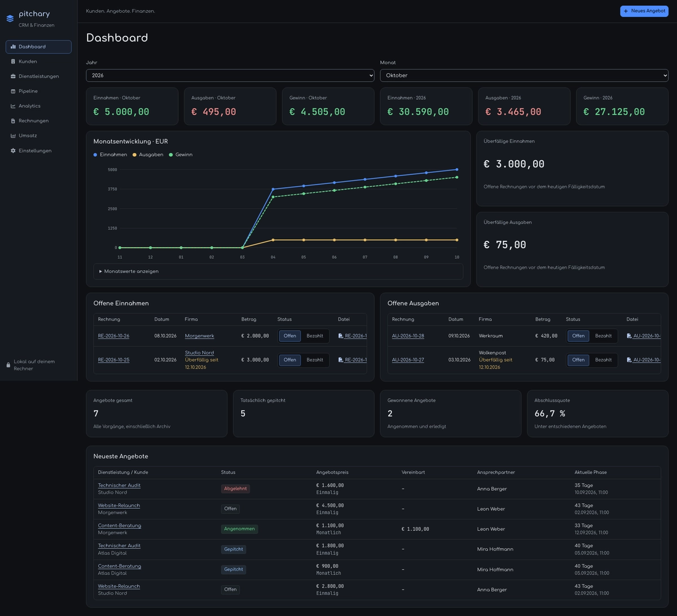Open Technischer Audit for Studio Nord
The width and height of the screenshot is (677, 616).
[x=119, y=485]
